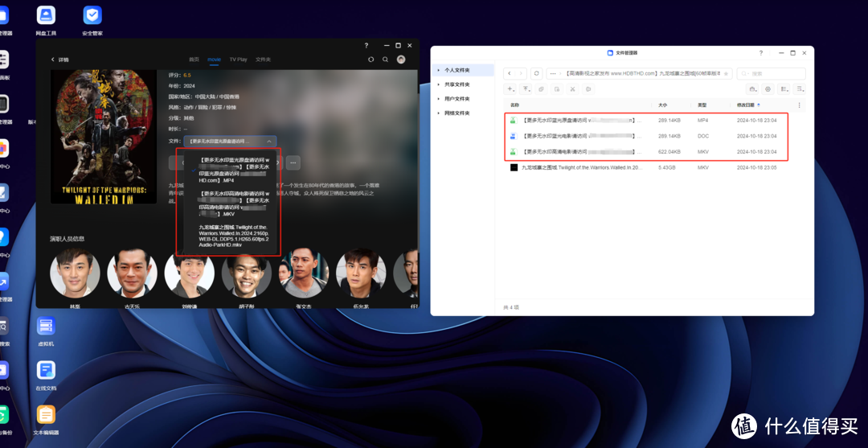Open the user avatar in the video app
This screenshot has height=448, width=868.
click(401, 60)
